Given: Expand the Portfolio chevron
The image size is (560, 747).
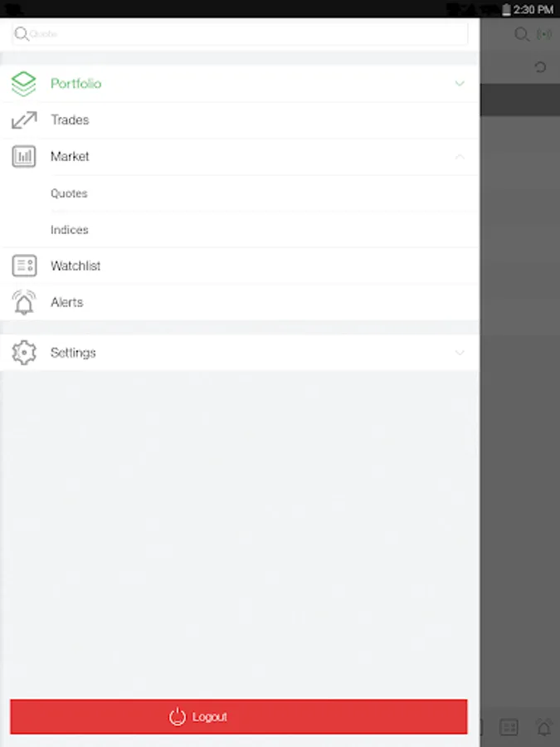Looking at the screenshot, I should coord(460,84).
